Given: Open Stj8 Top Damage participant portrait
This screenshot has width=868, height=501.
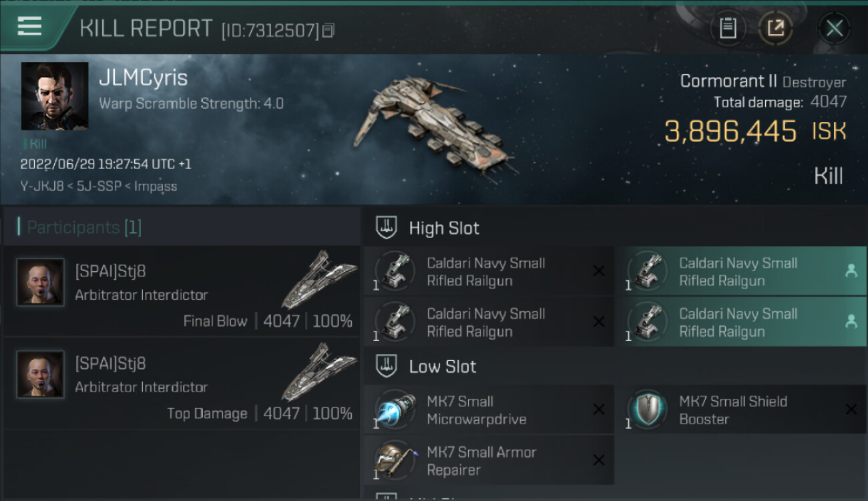Looking at the screenshot, I should coord(40,375).
